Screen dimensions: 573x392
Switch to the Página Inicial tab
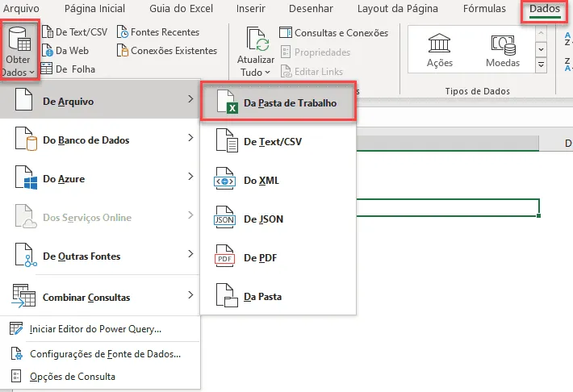tap(94, 8)
